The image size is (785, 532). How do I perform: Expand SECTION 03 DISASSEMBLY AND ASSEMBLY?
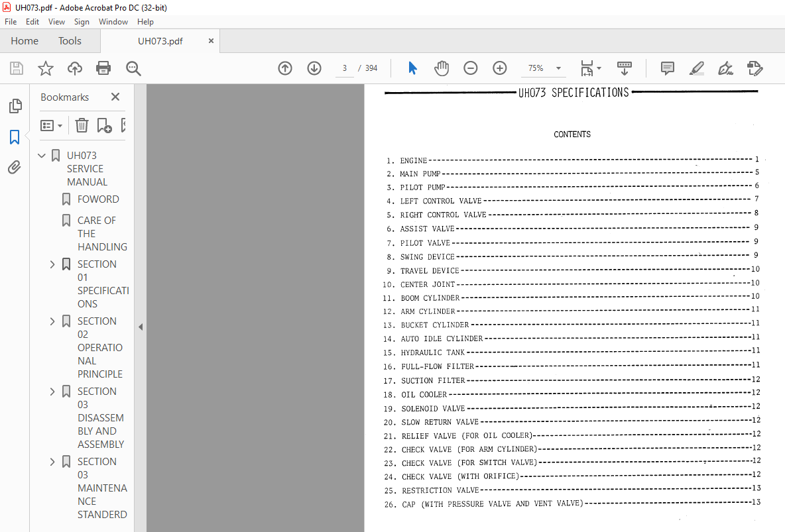(x=52, y=392)
